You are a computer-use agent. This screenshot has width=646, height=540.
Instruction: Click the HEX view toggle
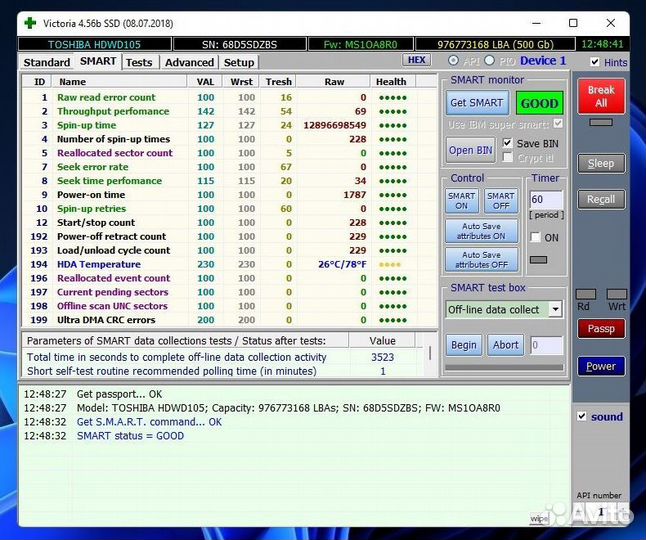point(416,61)
